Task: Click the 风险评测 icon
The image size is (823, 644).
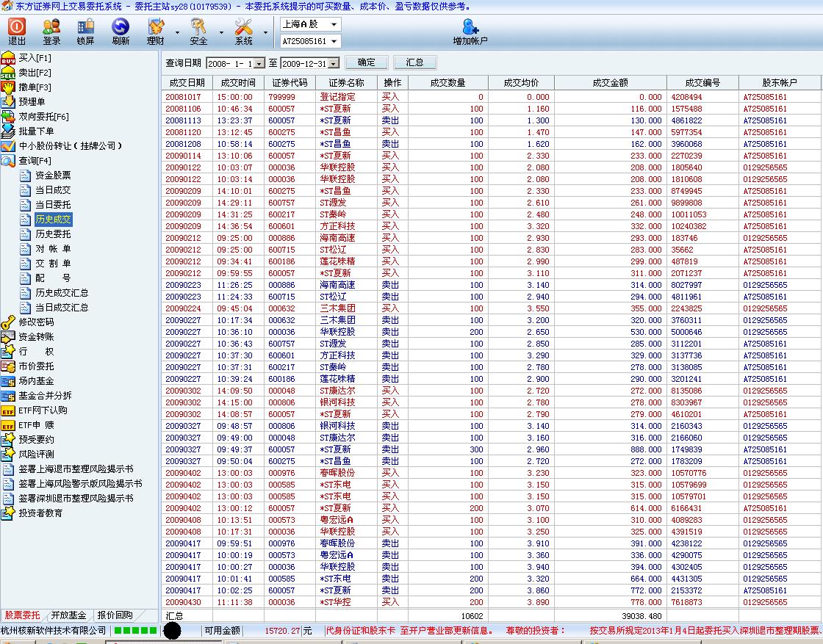Action: (x=8, y=454)
